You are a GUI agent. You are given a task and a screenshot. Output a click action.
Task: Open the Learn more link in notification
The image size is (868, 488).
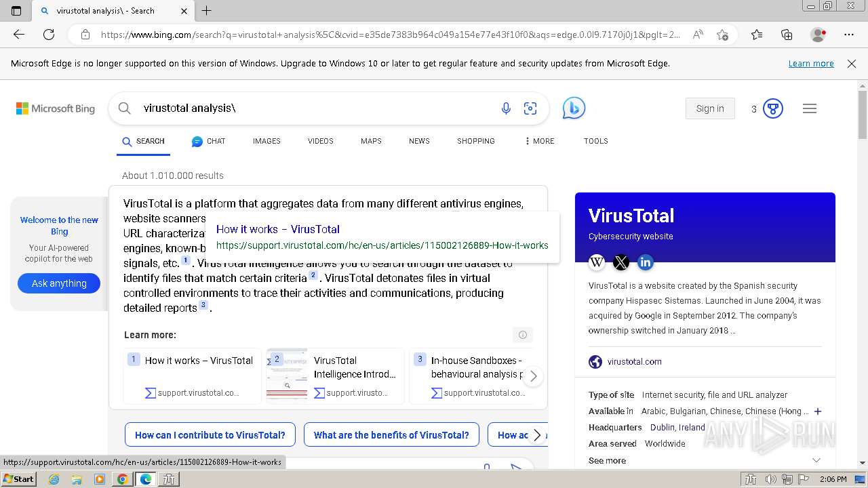[811, 64]
